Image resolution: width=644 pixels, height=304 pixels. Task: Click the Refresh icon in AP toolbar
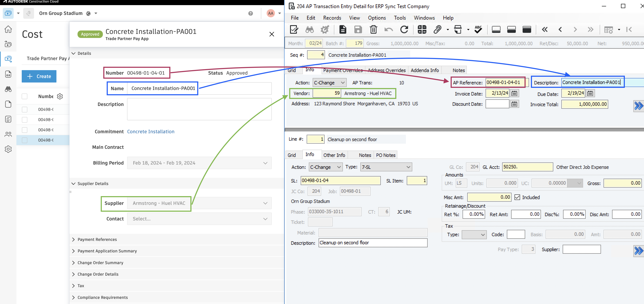[404, 30]
